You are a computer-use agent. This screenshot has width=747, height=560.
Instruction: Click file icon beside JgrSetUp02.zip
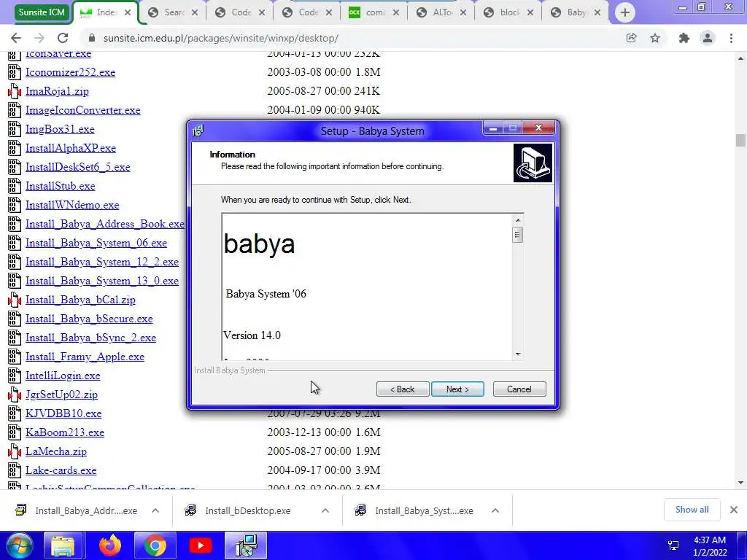pos(15,394)
